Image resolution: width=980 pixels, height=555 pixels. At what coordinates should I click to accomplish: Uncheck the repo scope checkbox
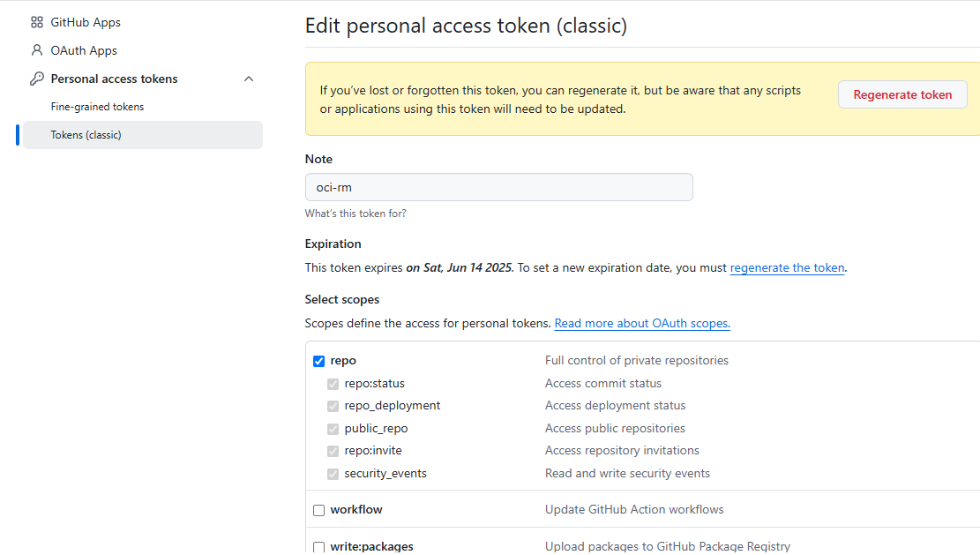(x=318, y=361)
